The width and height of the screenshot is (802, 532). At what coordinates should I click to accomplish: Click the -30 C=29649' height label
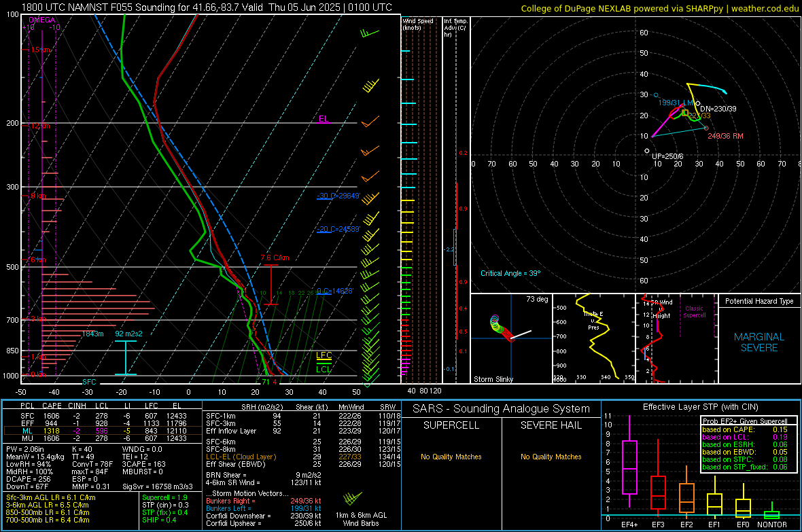[x=338, y=196]
